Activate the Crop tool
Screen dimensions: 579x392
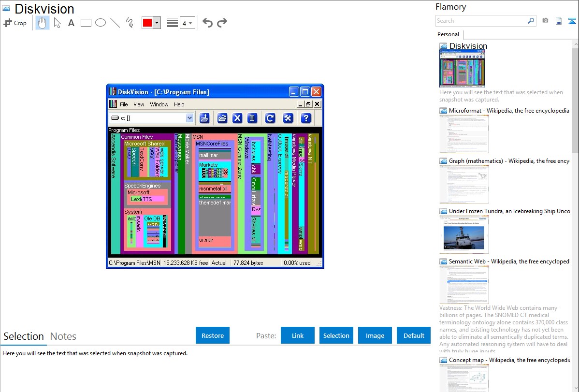[15, 23]
